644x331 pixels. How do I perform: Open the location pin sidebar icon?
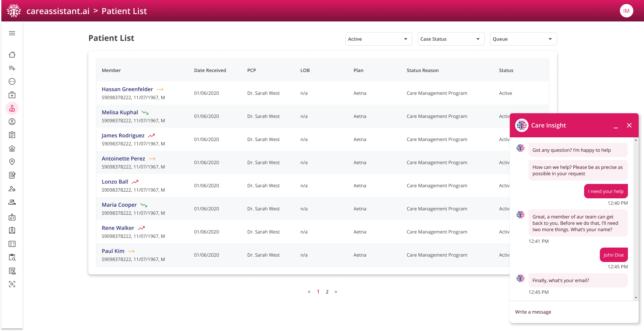point(12,162)
